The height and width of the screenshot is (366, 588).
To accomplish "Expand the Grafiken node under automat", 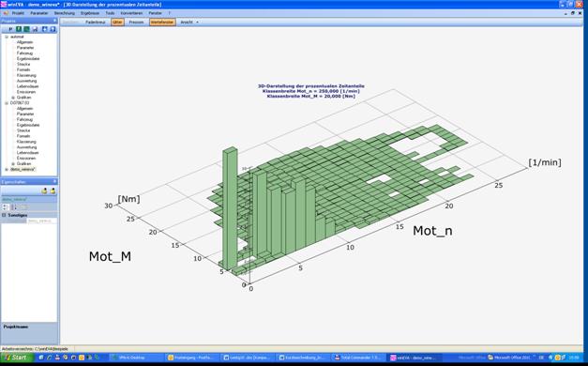I will (x=13, y=98).
